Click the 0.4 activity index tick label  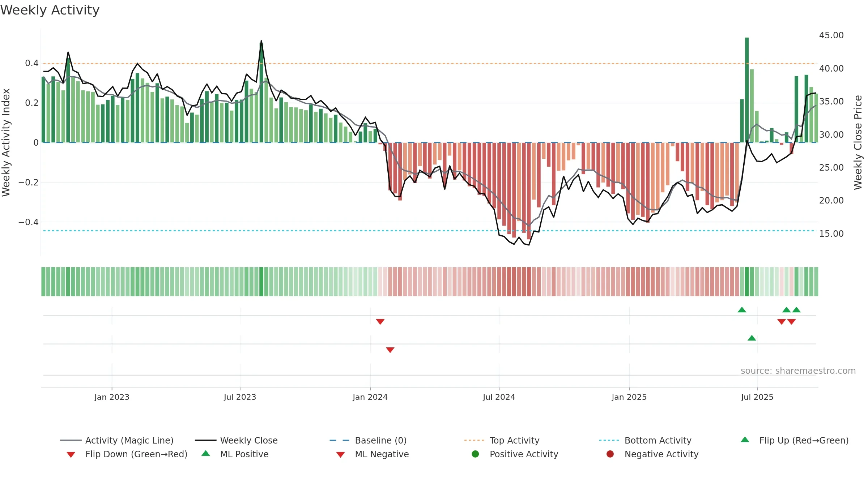pyautogui.click(x=32, y=63)
